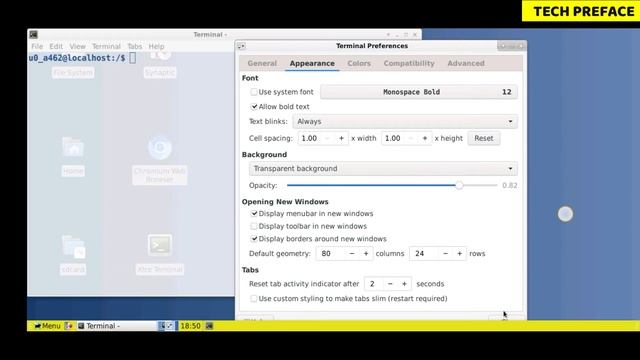The width and height of the screenshot is (640, 360).
Task: Increase default geometry rows with plus
Action: (459, 253)
